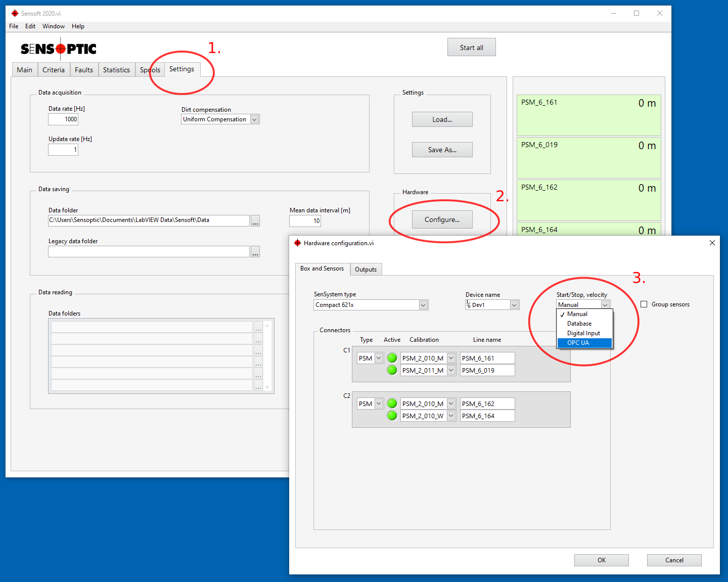This screenshot has height=582, width=728.
Task: Switch to the Outputs tab
Action: [x=366, y=270]
